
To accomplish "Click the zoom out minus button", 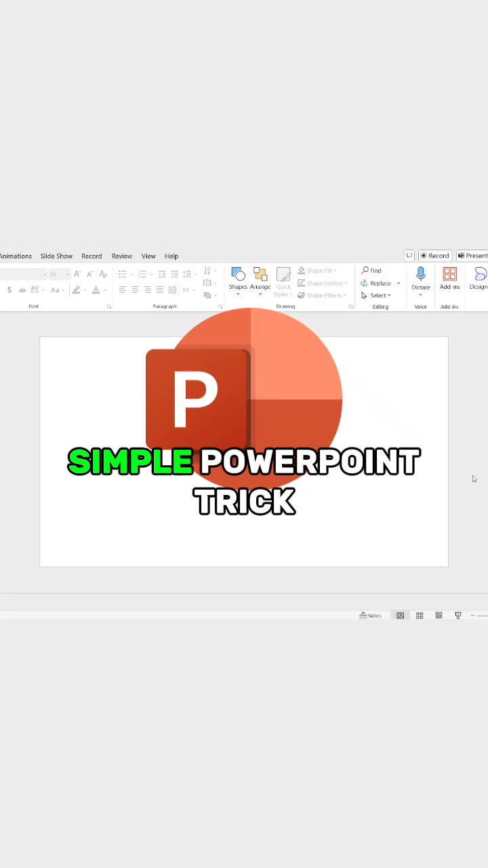I will coord(472,616).
